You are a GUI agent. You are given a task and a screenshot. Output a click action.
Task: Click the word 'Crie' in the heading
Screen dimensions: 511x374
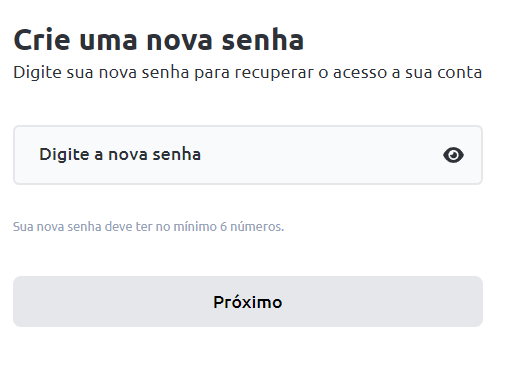click(x=42, y=40)
